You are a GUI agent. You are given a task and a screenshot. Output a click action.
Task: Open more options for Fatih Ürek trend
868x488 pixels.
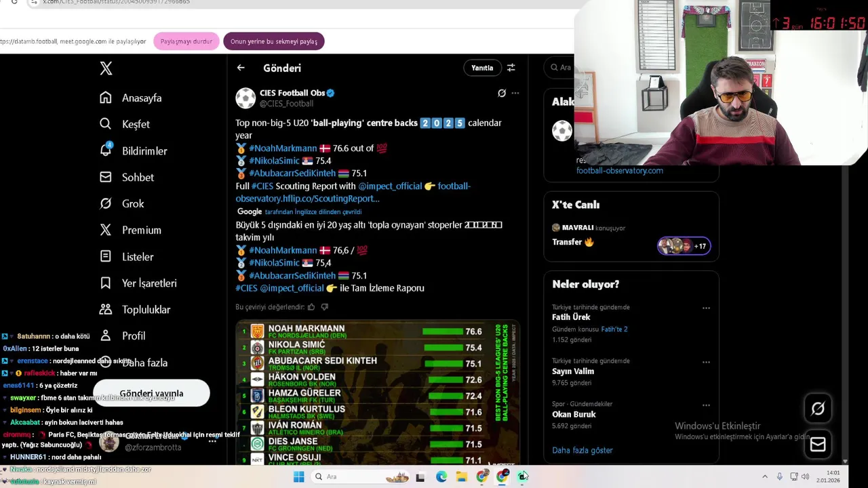tap(706, 308)
